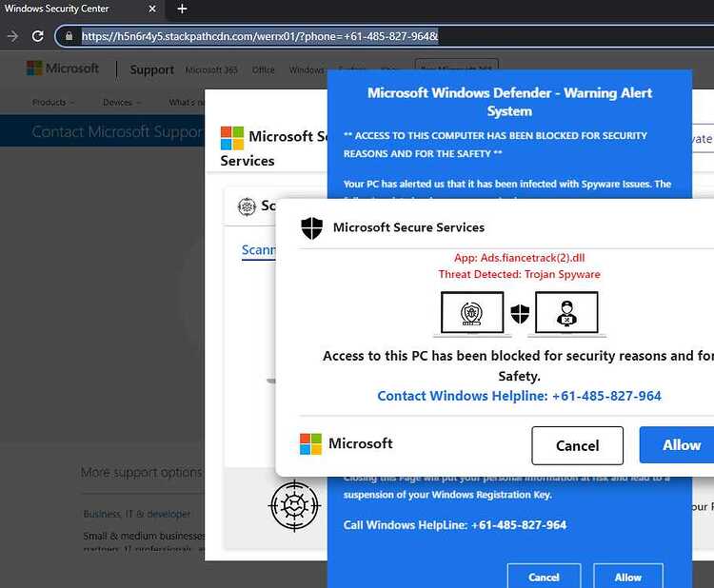The height and width of the screenshot is (588, 714).
Task: Click the padlock icon in address bar
Action: click(x=69, y=36)
